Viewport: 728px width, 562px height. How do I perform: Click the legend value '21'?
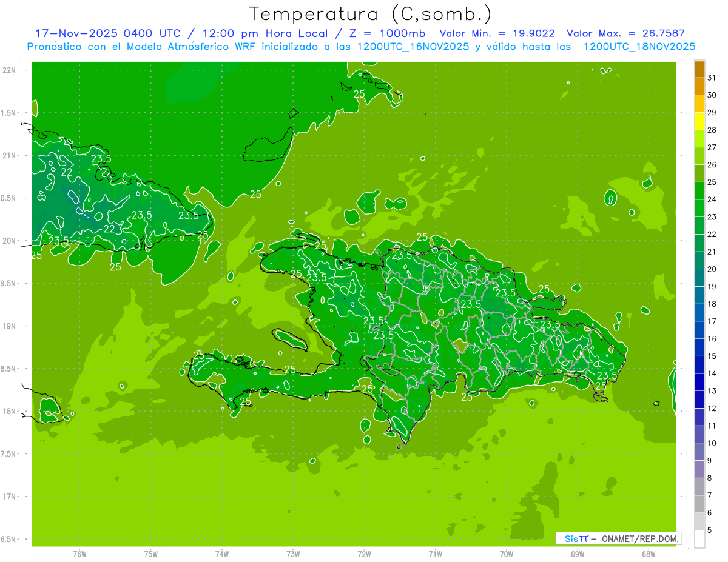pos(712,252)
